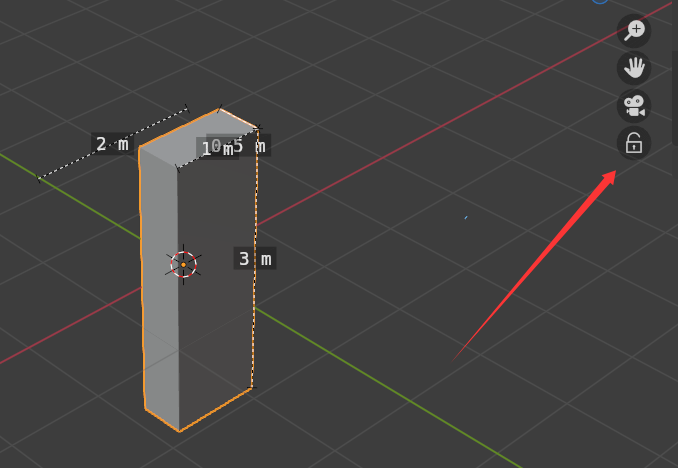Image resolution: width=678 pixels, height=468 pixels.
Task: Click the blue gizmo circle at the top edge
Action: pos(600,1)
